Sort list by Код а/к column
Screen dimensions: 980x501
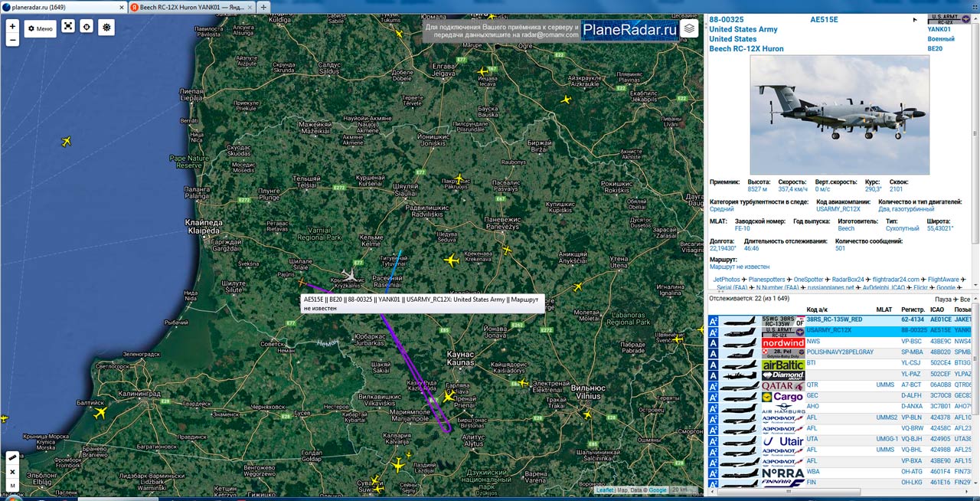[817, 309]
